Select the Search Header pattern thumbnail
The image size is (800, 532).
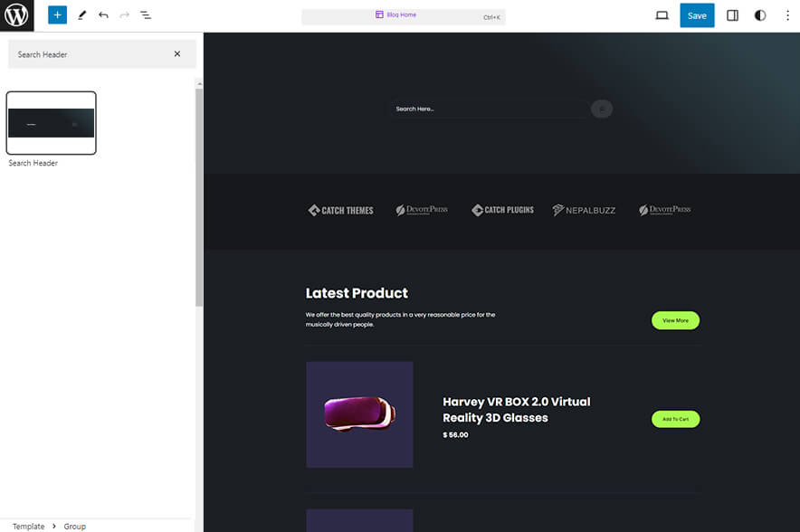[x=51, y=122]
